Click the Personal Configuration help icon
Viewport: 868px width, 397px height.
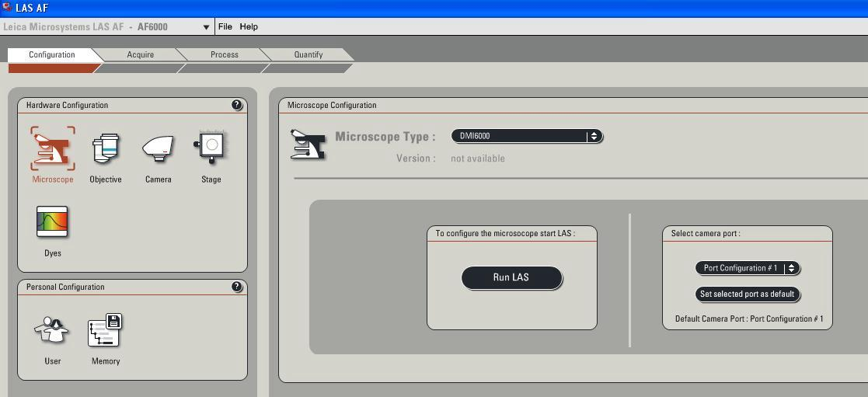pos(237,286)
